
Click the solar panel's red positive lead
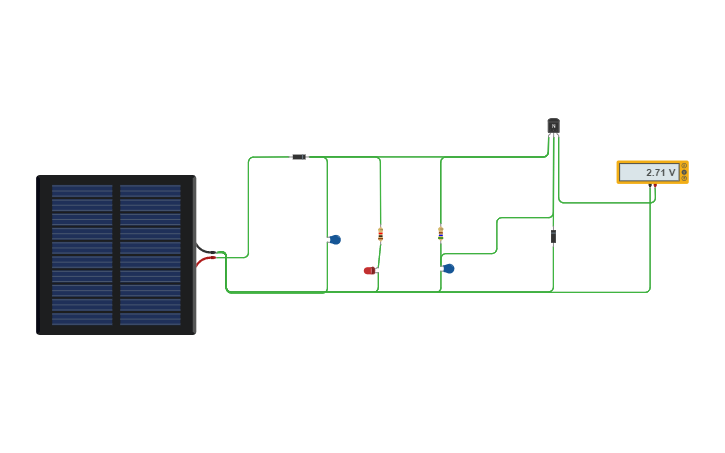205,262
